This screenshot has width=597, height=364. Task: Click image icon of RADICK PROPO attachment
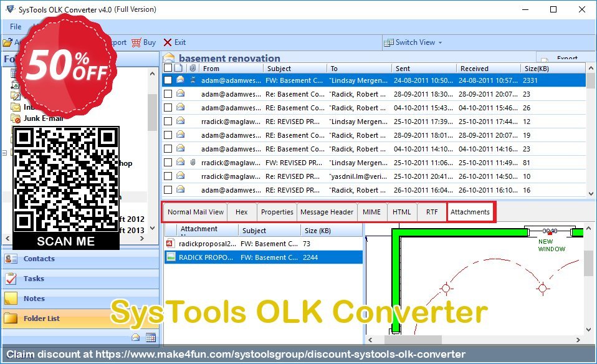171,257
